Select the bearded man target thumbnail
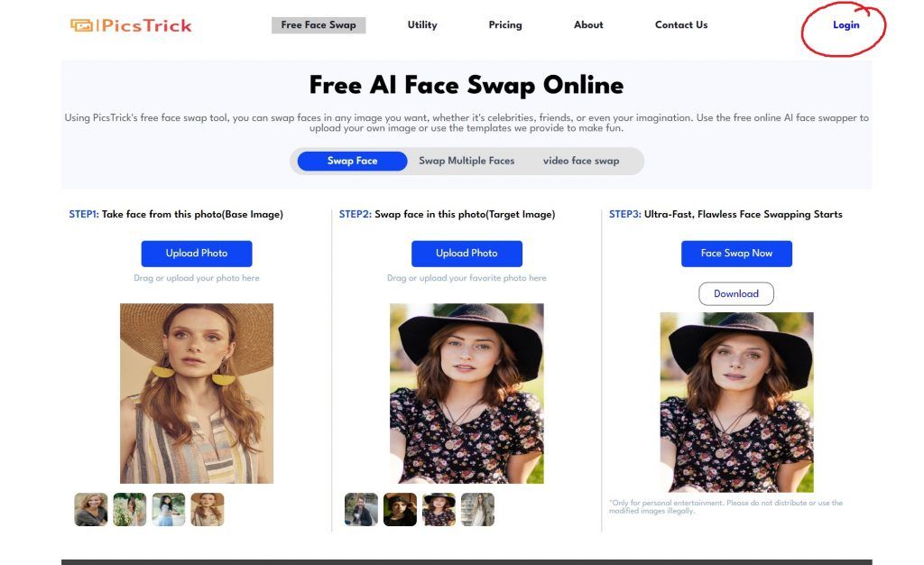 click(x=361, y=509)
